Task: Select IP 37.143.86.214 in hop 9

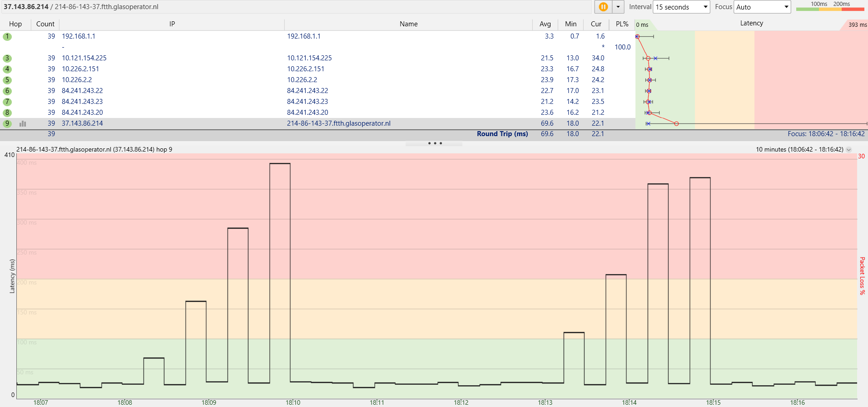Action: [82, 123]
